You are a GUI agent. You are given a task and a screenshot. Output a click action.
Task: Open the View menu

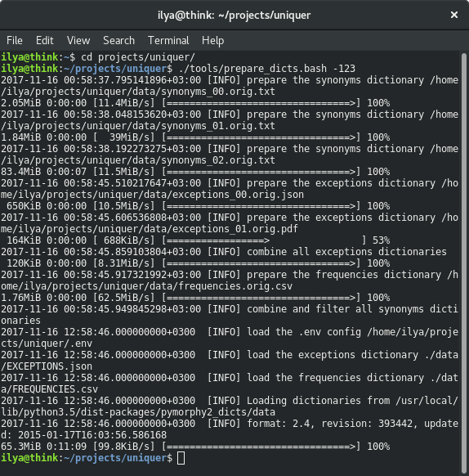pos(78,40)
